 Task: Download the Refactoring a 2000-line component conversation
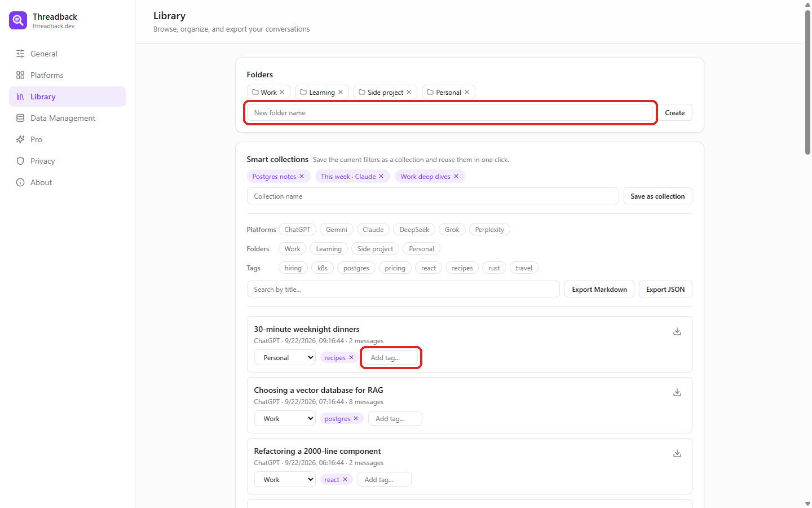(x=677, y=453)
